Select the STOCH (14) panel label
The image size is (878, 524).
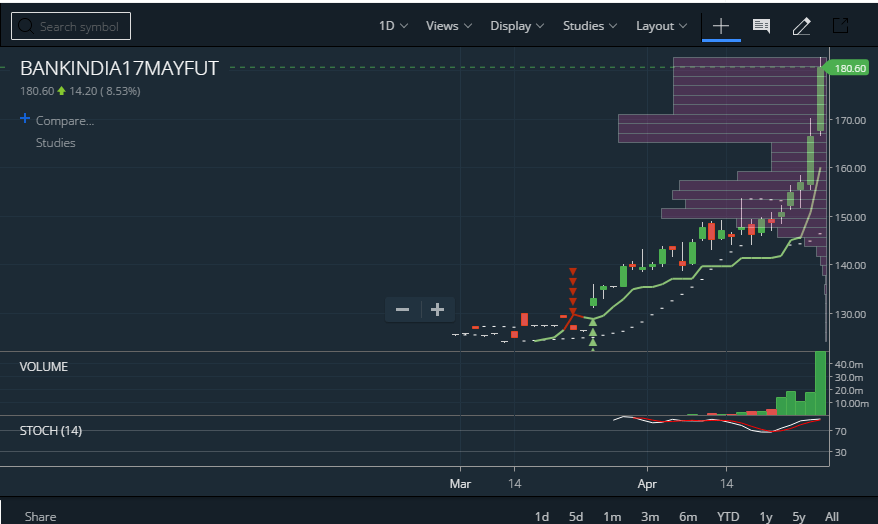[x=50, y=431]
